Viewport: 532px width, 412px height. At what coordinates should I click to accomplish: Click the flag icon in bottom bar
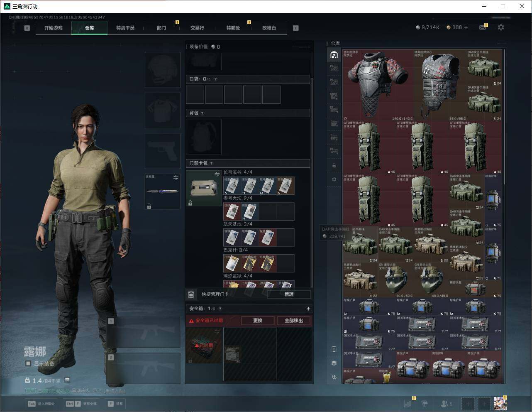pos(425,403)
